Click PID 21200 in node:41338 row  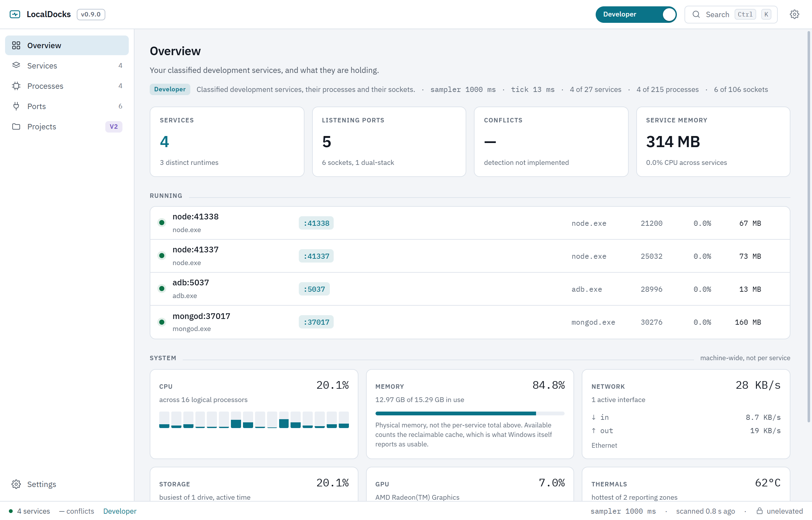click(651, 223)
